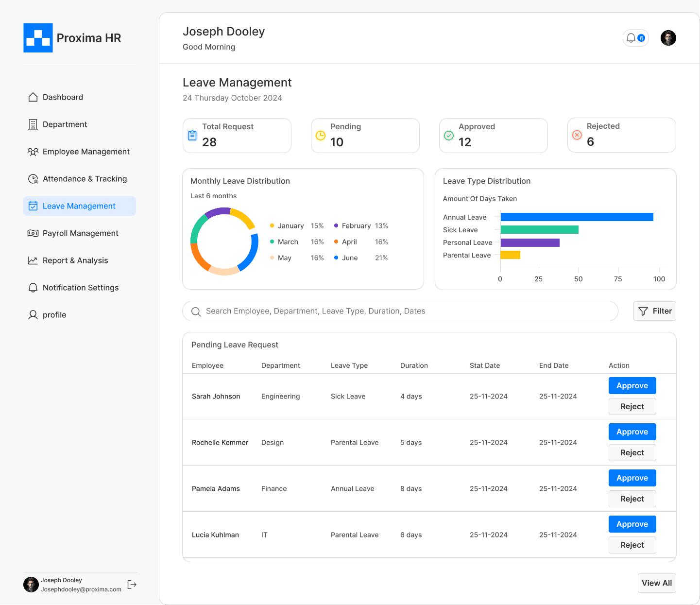Click the yellow Parental Leave bar

tap(511, 255)
